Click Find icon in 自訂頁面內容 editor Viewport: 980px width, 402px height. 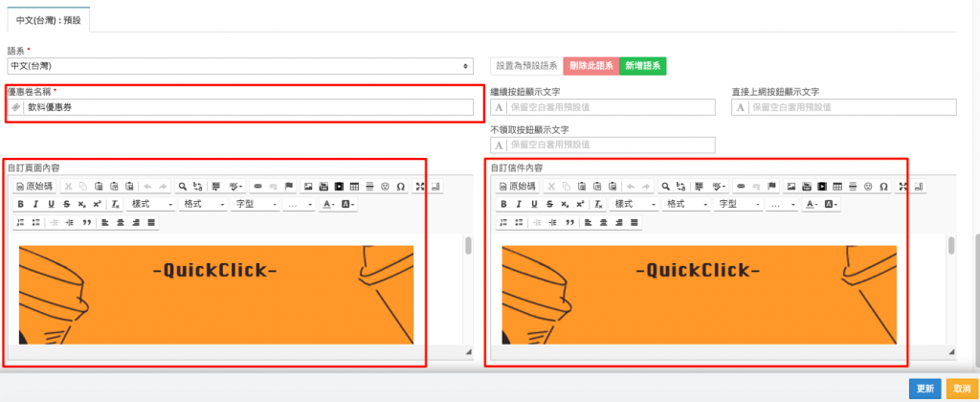[x=183, y=186]
